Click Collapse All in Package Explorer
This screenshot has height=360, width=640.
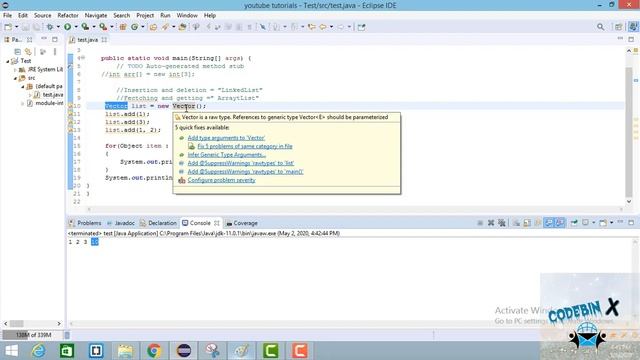click(18, 52)
